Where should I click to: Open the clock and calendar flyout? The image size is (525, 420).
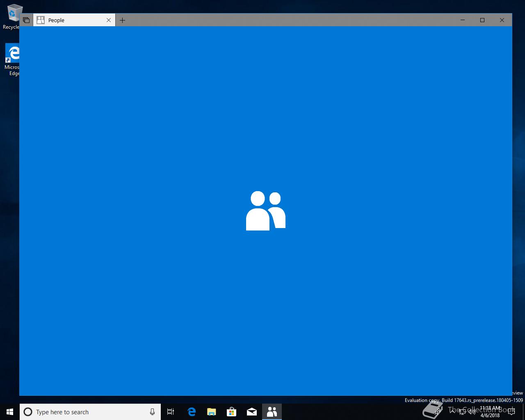pos(490,412)
